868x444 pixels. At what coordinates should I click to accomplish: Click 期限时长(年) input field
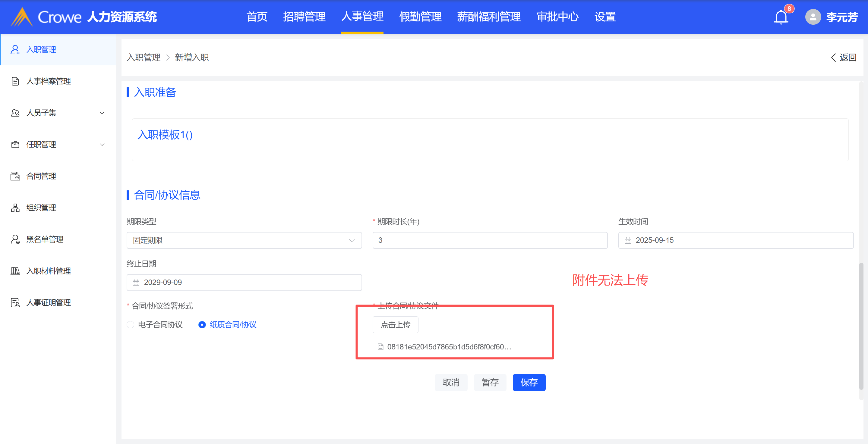point(490,240)
